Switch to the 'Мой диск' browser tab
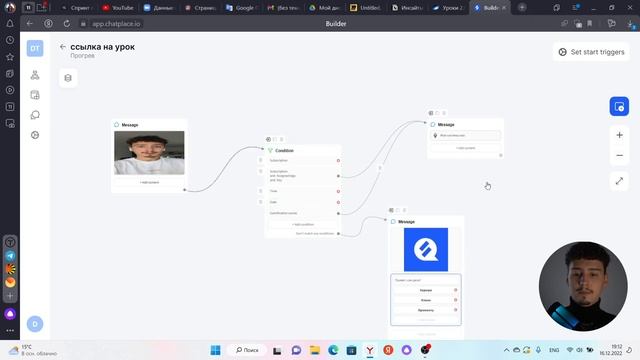The width and height of the screenshot is (640, 360). 324,8
